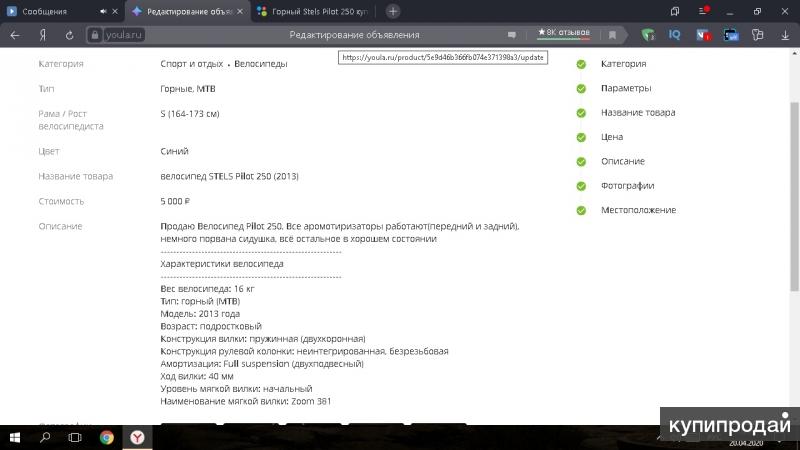Click the 5 000 ₽ price value
Image resolution: width=800 pixels, height=450 pixels.
coord(175,201)
